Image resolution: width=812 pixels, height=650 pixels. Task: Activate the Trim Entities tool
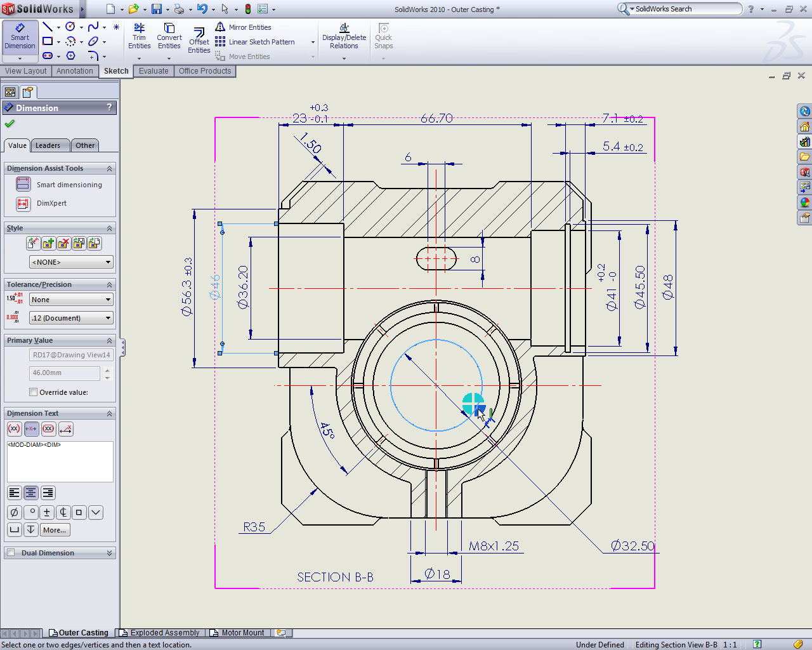[x=139, y=37]
